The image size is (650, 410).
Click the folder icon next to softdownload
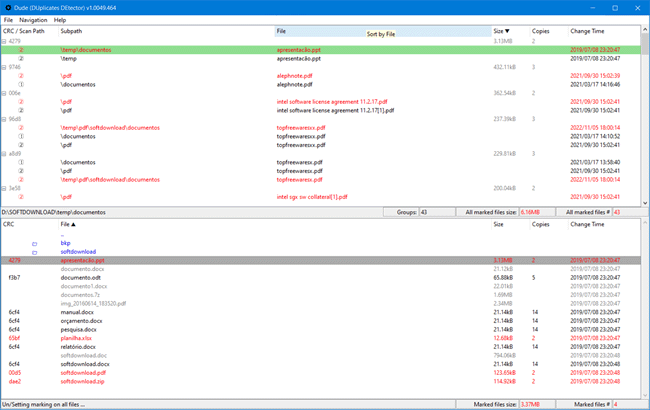(34, 252)
